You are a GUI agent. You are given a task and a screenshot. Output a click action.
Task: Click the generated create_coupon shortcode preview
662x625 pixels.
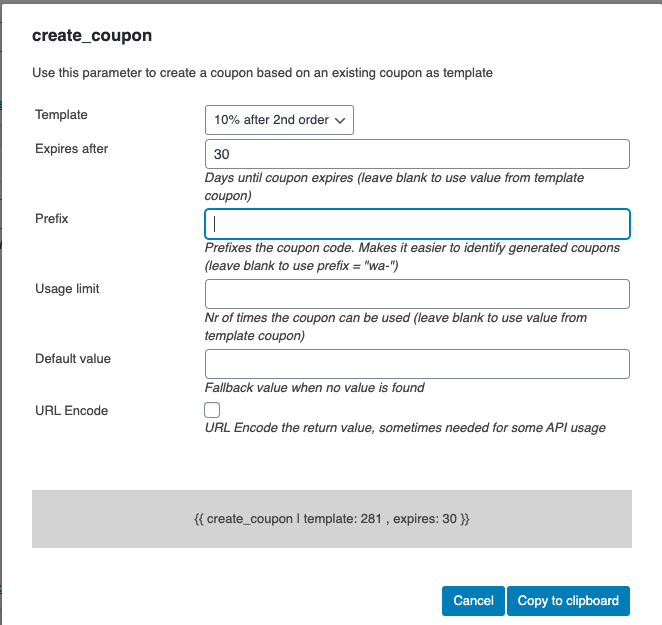pyautogui.click(x=332, y=520)
